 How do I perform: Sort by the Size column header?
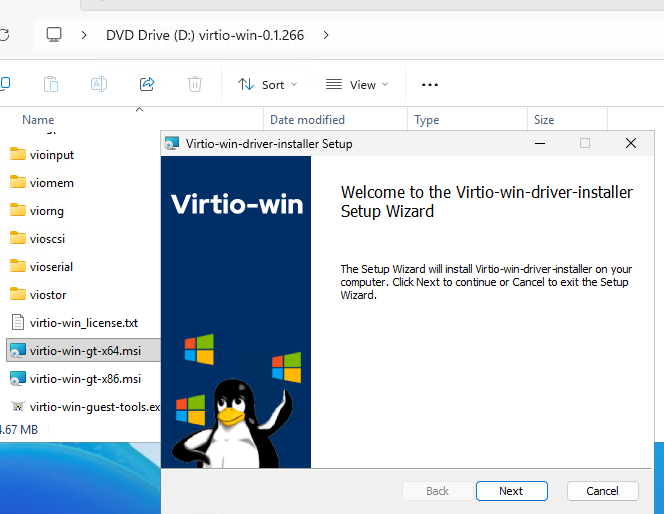(544, 120)
